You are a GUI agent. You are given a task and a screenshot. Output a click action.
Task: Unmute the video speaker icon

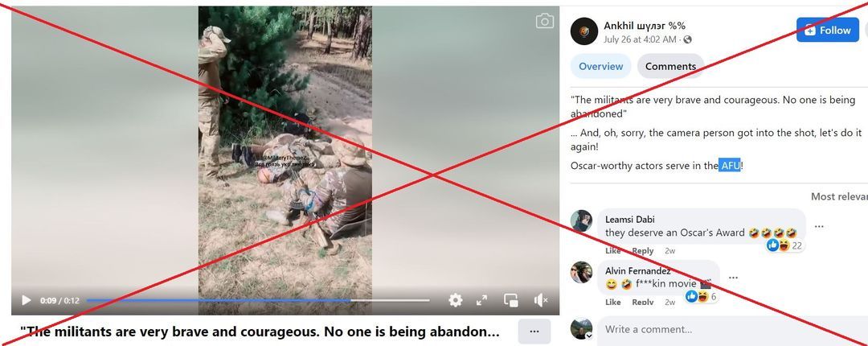point(540,300)
